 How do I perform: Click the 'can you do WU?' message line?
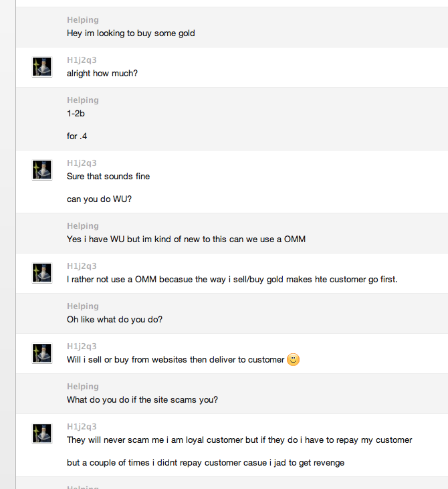[99, 199]
